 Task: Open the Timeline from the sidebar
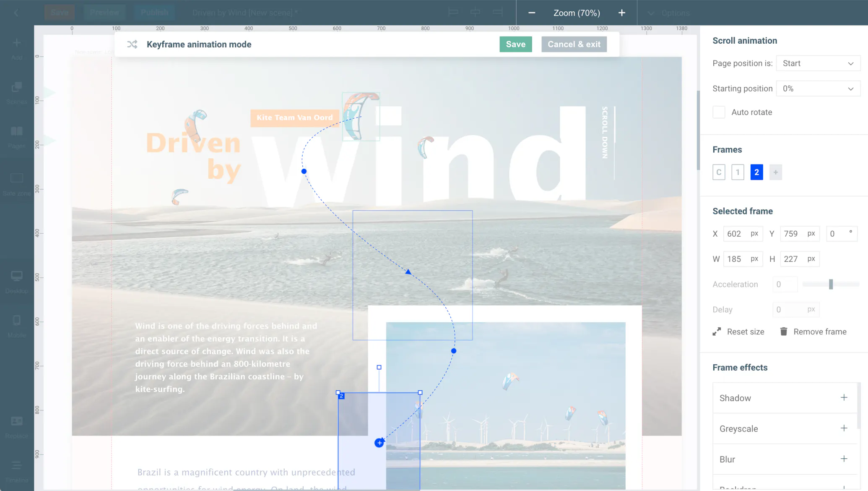17,471
